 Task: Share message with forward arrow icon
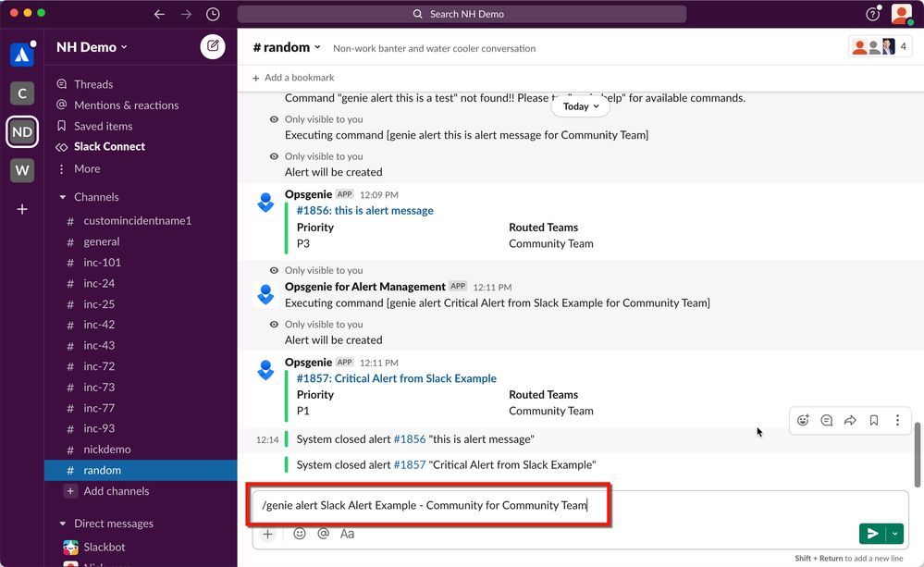(850, 420)
